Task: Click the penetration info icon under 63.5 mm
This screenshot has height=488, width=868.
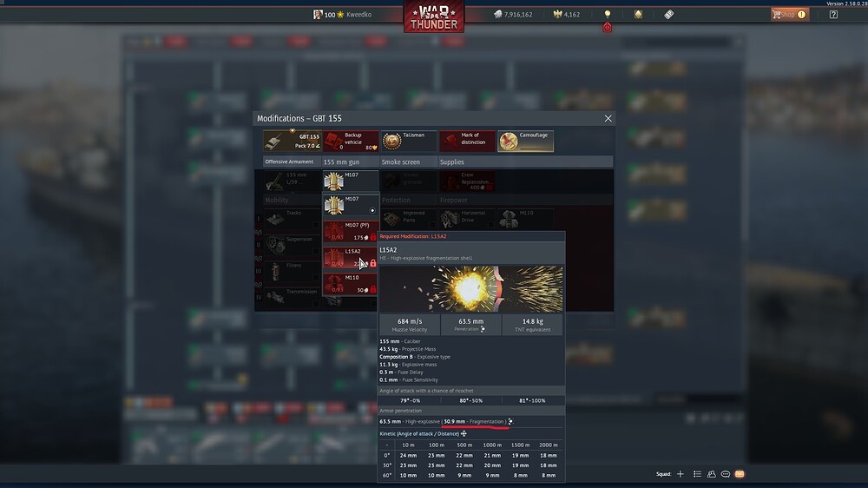Action: click(x=483, y=329)
